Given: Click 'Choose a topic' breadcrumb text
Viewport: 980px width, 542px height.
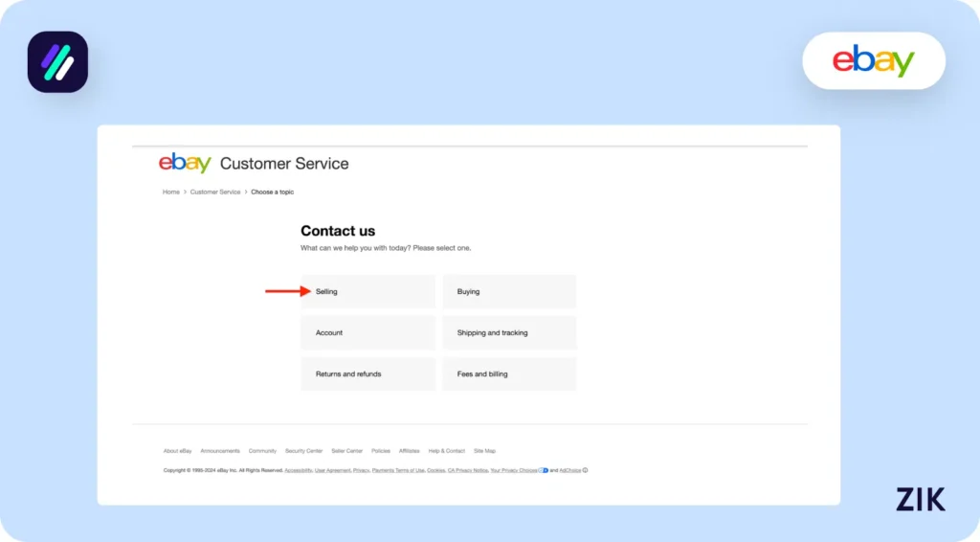Looking at the screenshot, I should [273, 192].
